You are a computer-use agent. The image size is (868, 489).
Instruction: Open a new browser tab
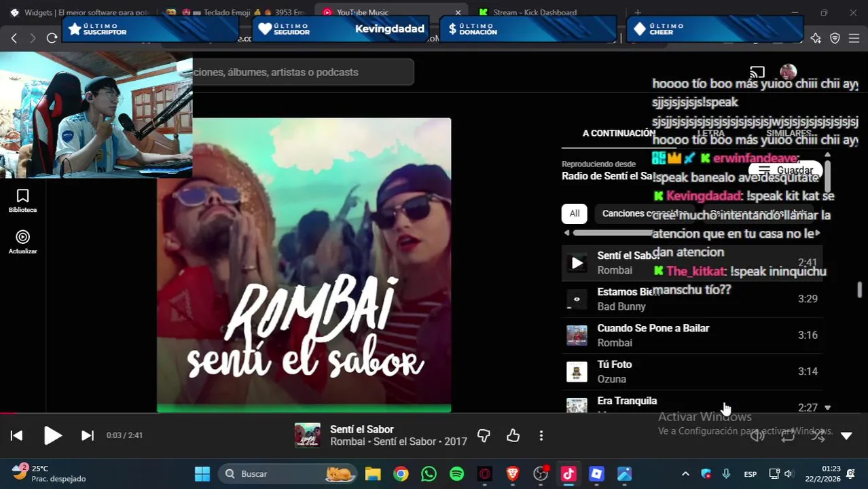637,12
